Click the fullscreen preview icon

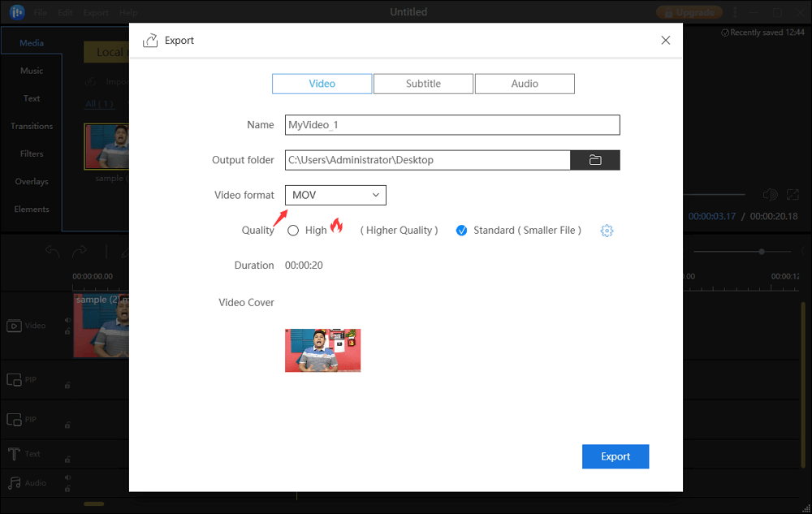tap(793, 195)
